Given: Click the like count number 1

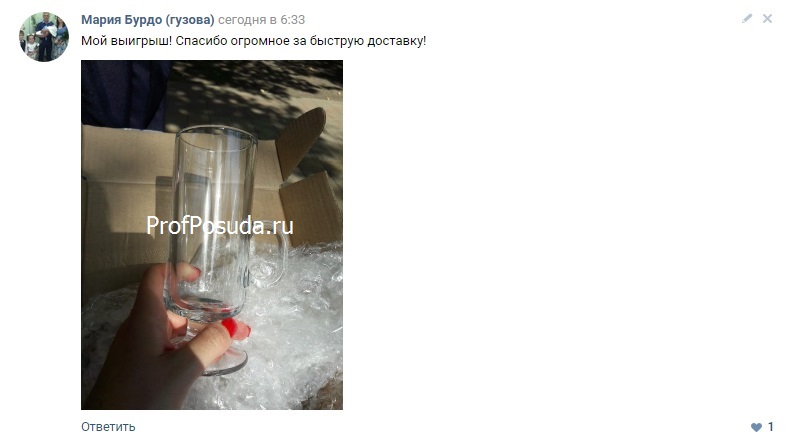Looking at the screenshot, I should [770, 427].
